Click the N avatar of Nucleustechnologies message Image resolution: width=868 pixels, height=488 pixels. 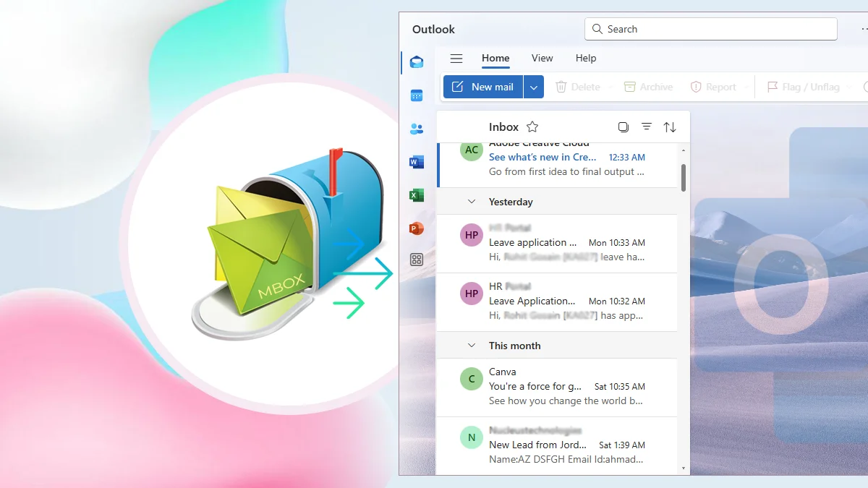click(472, 437)
